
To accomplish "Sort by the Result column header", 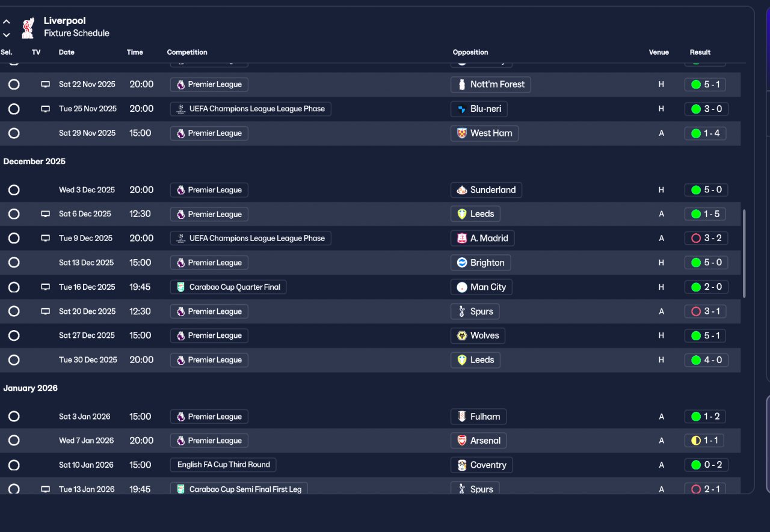I will [x=700, y=52].
